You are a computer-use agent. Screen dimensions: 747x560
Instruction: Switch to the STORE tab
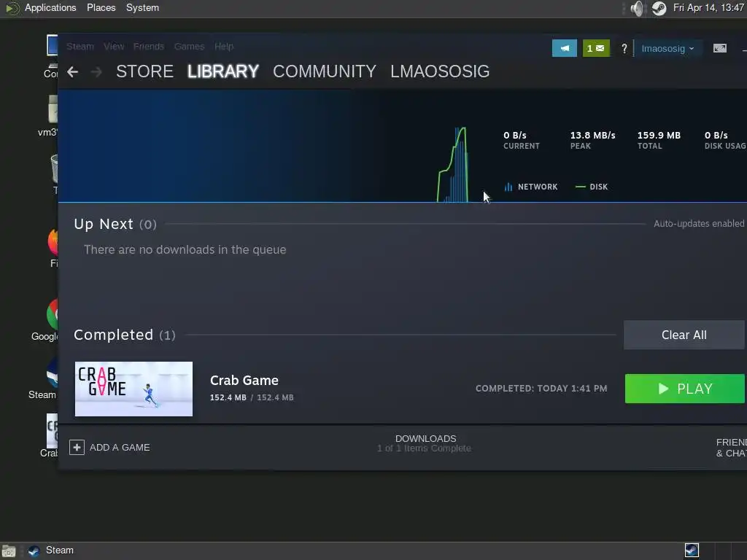tap(145, 71)
